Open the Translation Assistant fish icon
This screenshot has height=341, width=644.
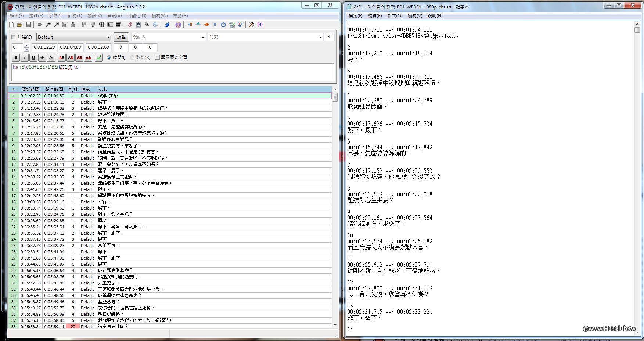206,25
